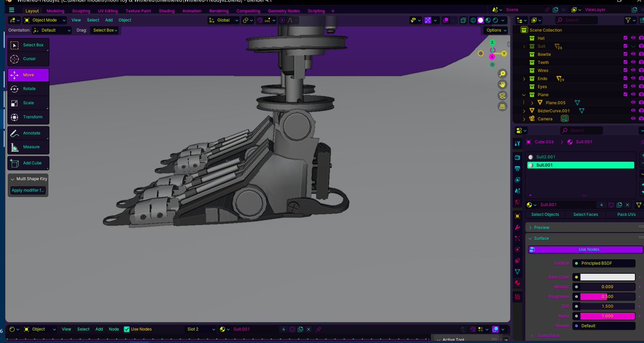Select the Select Box tool
Viewport: 644px width, 343px height.
click(x=28, y=45)
